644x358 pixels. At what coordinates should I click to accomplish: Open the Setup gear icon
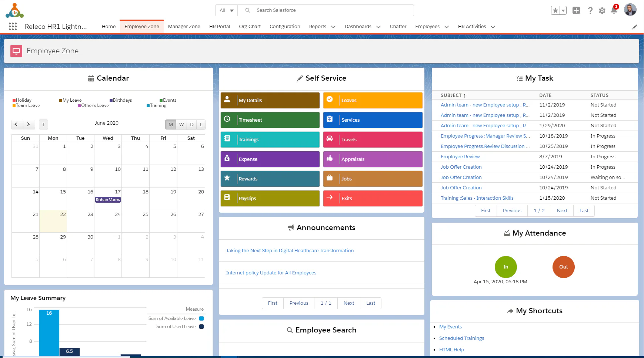click(602, 11)
